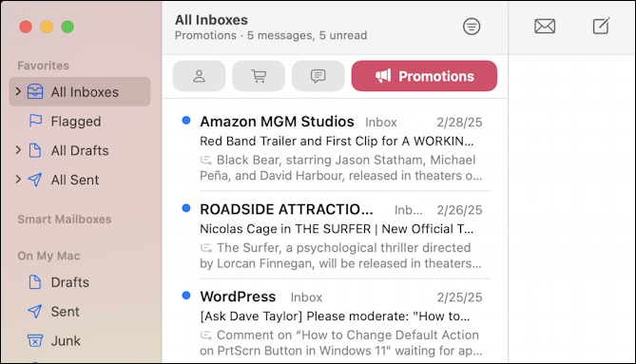This screenshot has width=636, height=364.
Task: Open the All Drafts mailbox
Action: [80, 150]
